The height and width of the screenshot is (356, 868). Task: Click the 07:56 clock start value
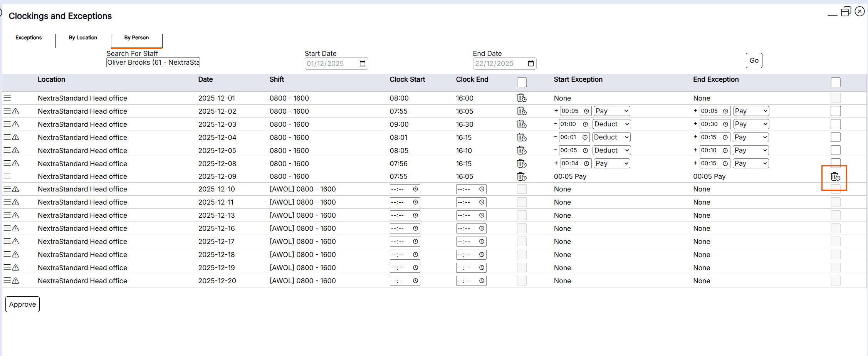398,164
